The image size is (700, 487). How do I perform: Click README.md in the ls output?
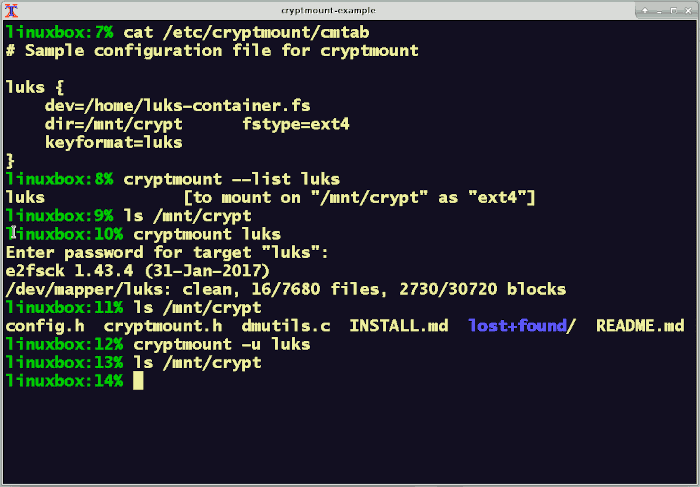click(640, 325)
